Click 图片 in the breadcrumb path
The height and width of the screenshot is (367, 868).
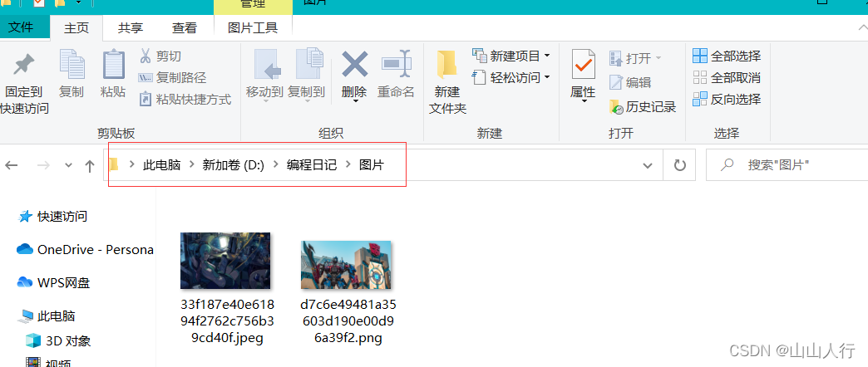point(372,164)
